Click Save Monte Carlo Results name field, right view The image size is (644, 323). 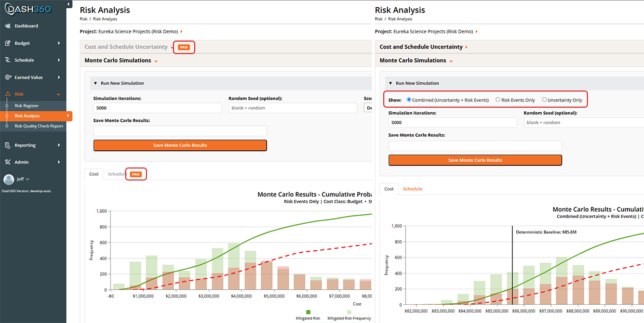pos(475,146)
